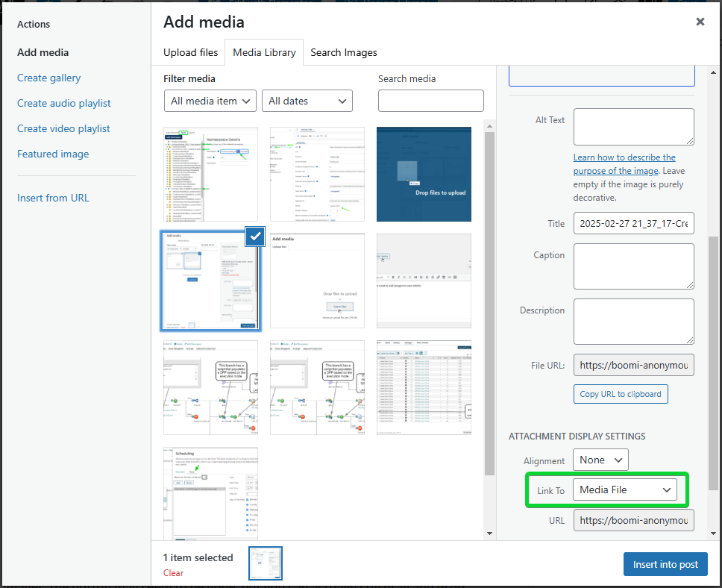
Task: Switch to the Search Images tab
Action: [x=343, y=52]
